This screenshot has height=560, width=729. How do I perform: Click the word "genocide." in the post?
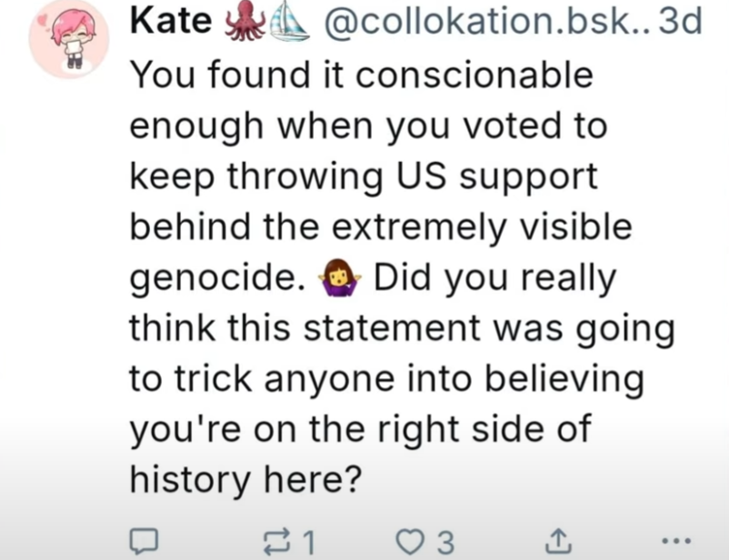pos(217,278)
